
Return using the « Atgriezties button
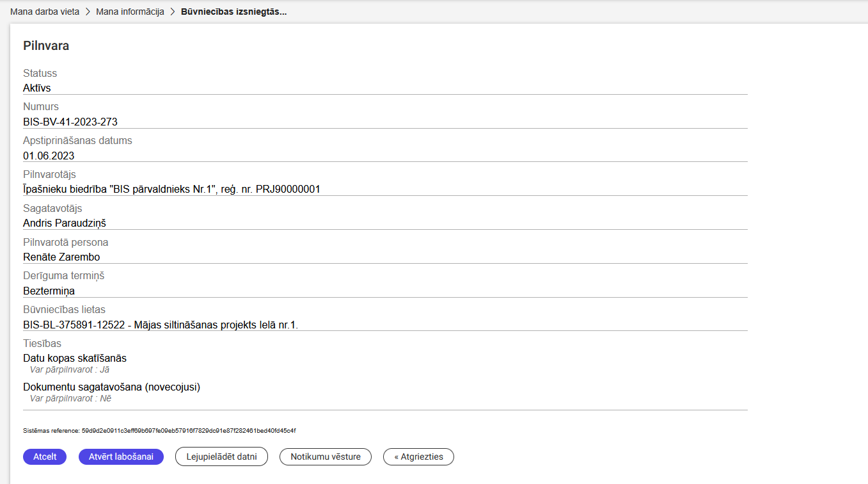418,456
